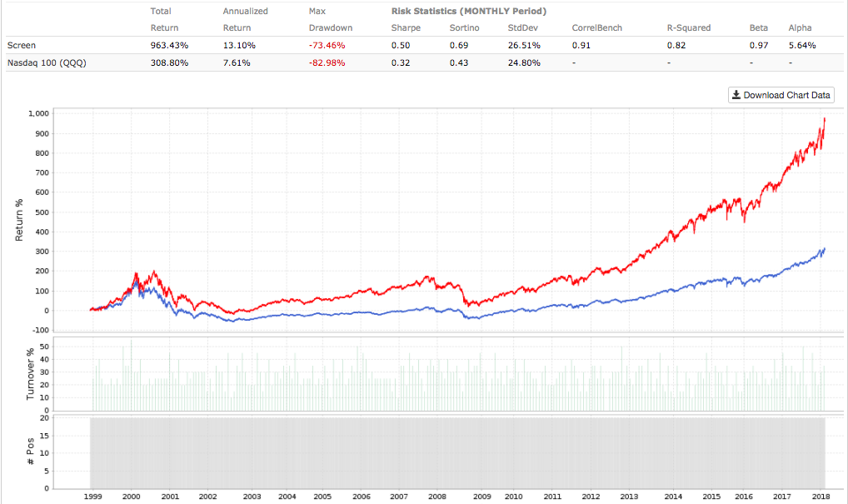This screenshot has height=504, width=848.
Task: Click the blue CorrelBench value 0.91
Action: [581, 45]
